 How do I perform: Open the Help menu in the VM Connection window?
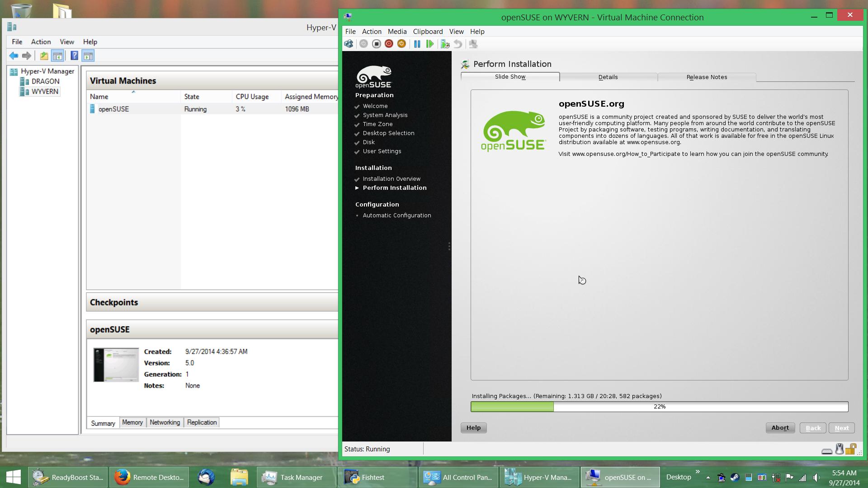(477, 32)
